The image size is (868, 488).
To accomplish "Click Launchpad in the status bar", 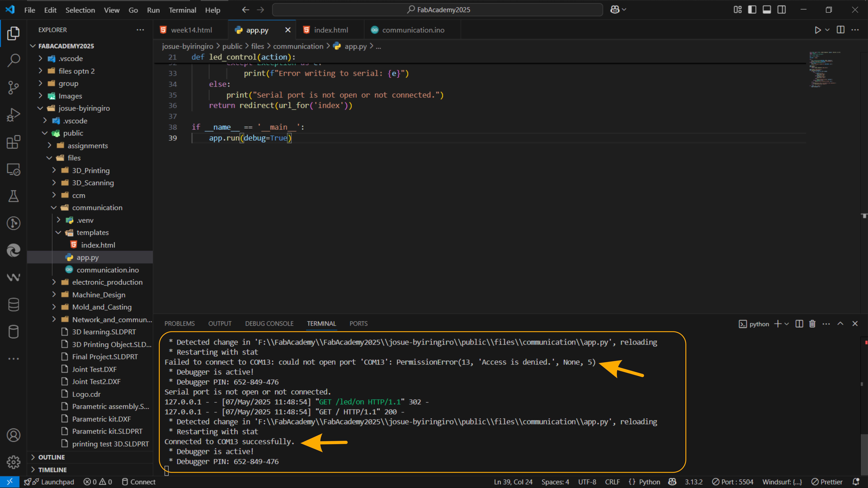I will point(49,482).
